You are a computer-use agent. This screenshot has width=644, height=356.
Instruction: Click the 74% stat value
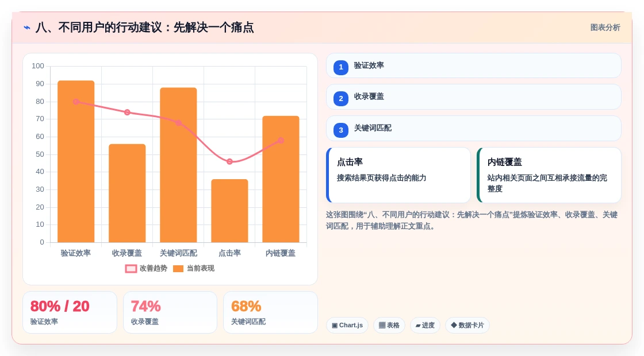coord(146,307)
